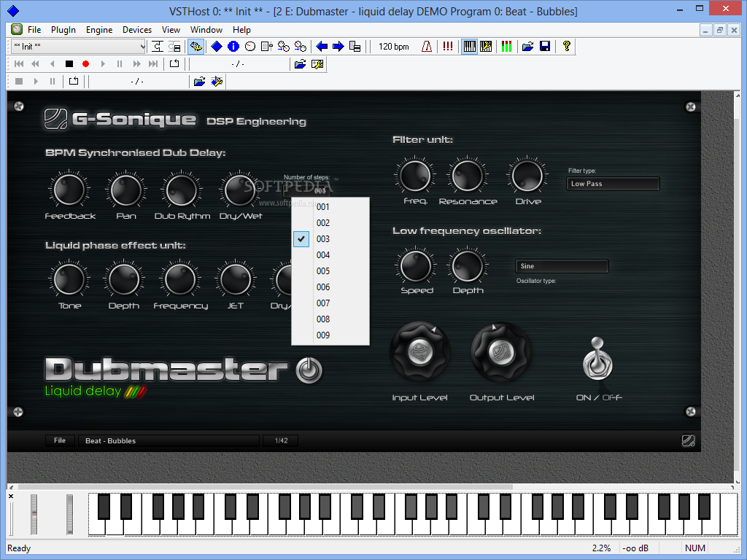Click the blue left arrow previous program icon

(x=322, y=46)
